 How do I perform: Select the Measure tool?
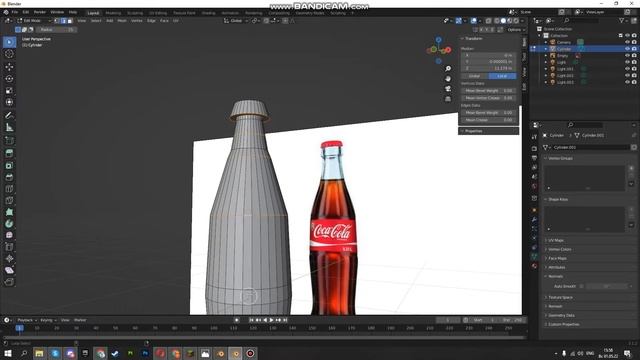tap(9, 127)
